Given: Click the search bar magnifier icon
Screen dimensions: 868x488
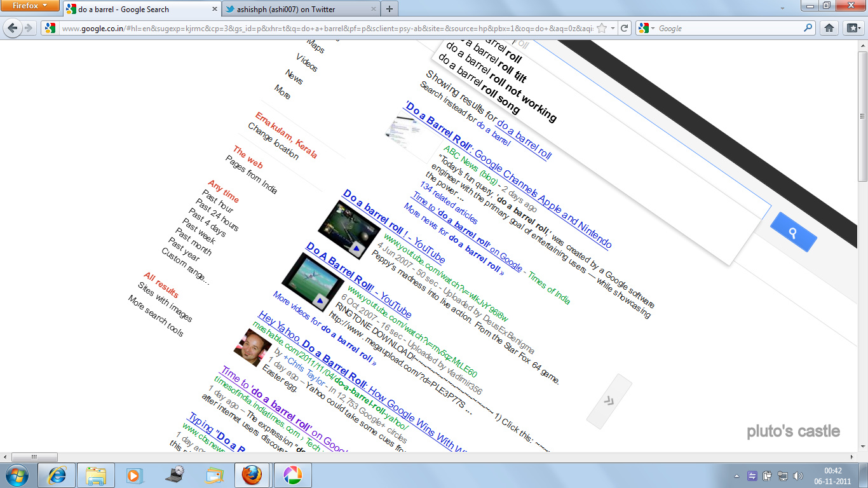Looking at the screenshot, I should click(808, 28).
